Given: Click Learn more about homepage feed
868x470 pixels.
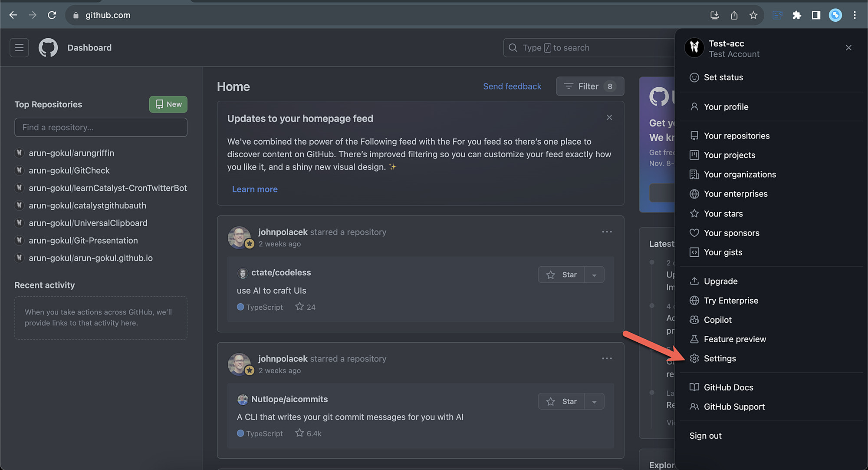Looking at the screenshot, I should pyautogui.click(x=254, y=189).
